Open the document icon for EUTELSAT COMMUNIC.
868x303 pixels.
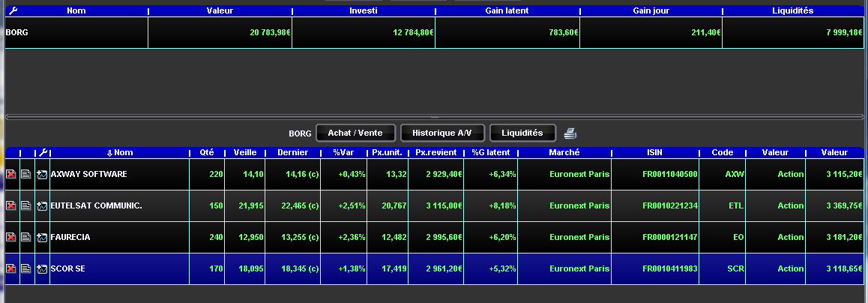[x=26, y=206]
